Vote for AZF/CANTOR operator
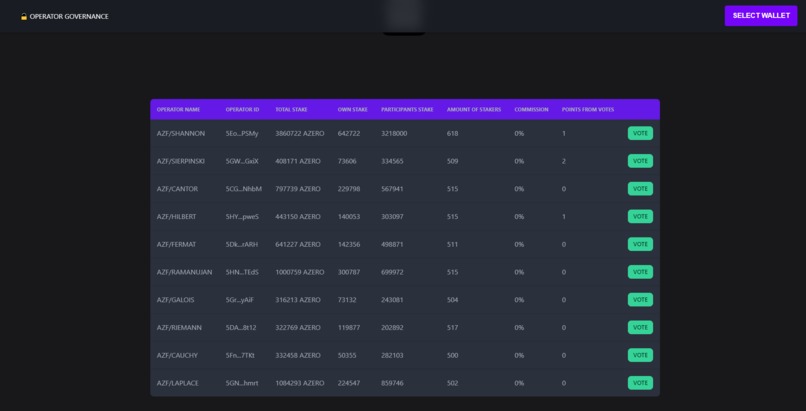 pyautogui.click(x=640, y=189)
